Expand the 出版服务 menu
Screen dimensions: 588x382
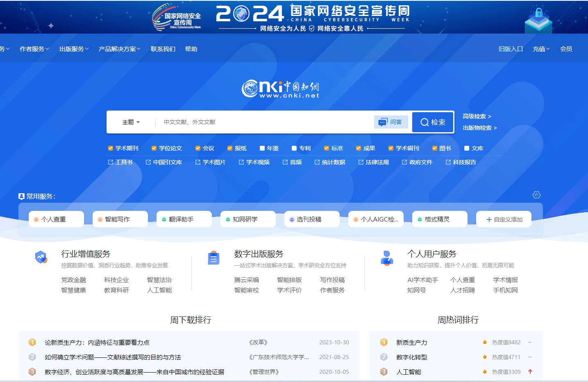click(x=74, y=49)
